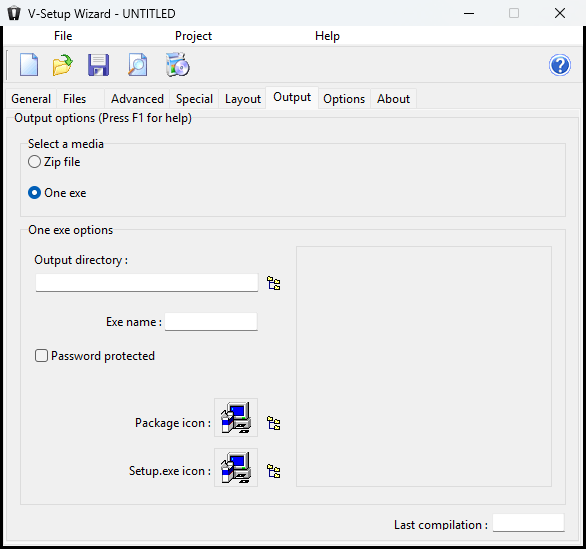Screen dimensions: 586x549
Task: Select the Zip file media option
Action: point(54,162)
